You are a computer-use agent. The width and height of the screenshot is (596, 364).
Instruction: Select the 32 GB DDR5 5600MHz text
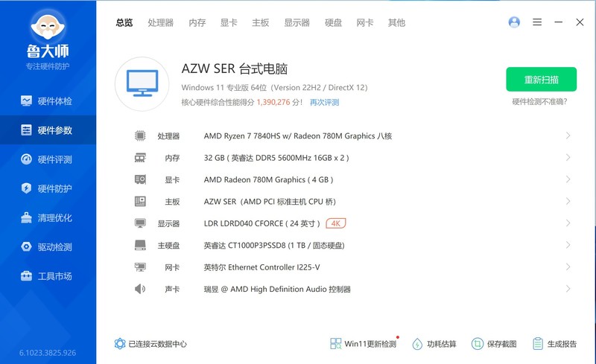[276, 158]
